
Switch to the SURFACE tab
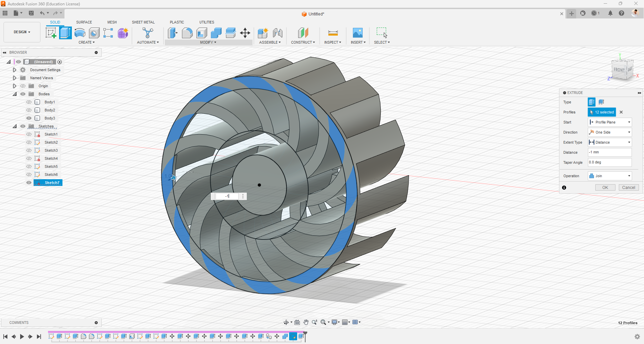click(x=84, y=22)
